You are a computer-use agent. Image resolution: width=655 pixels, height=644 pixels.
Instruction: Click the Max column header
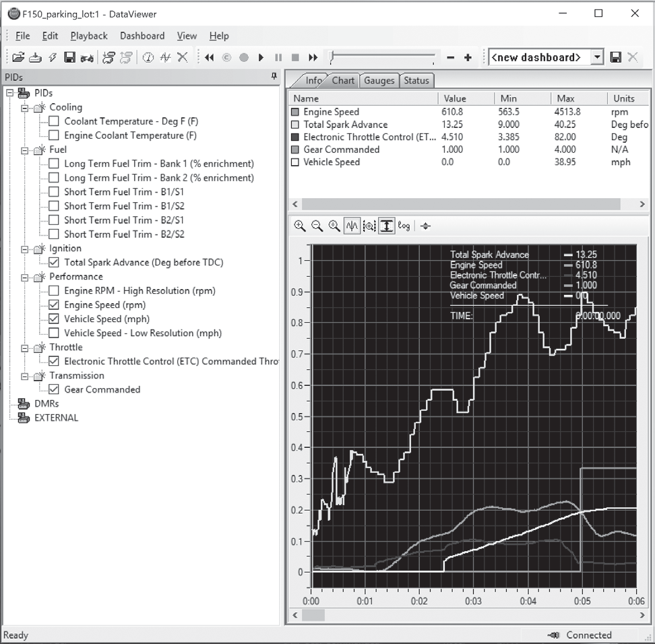click(x=579, y=98)
